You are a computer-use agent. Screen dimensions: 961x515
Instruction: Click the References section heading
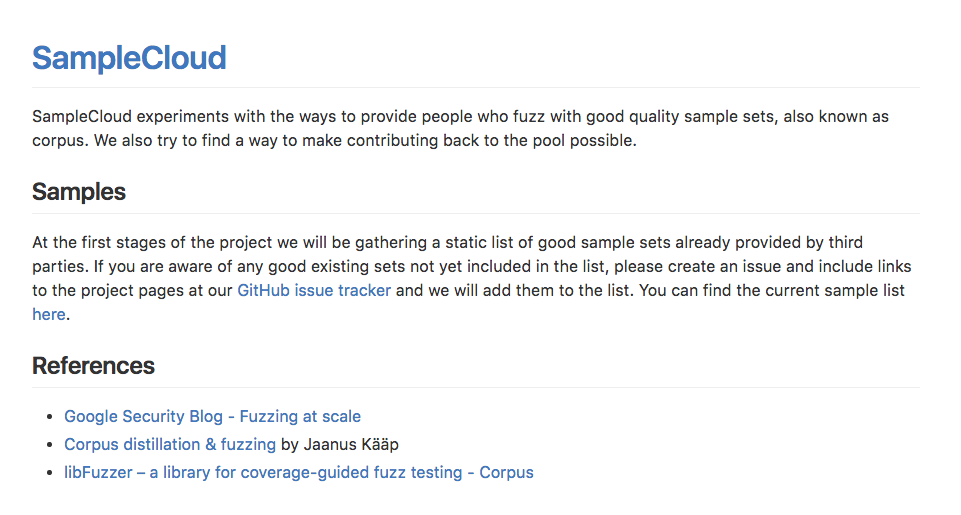pos(93,366)
